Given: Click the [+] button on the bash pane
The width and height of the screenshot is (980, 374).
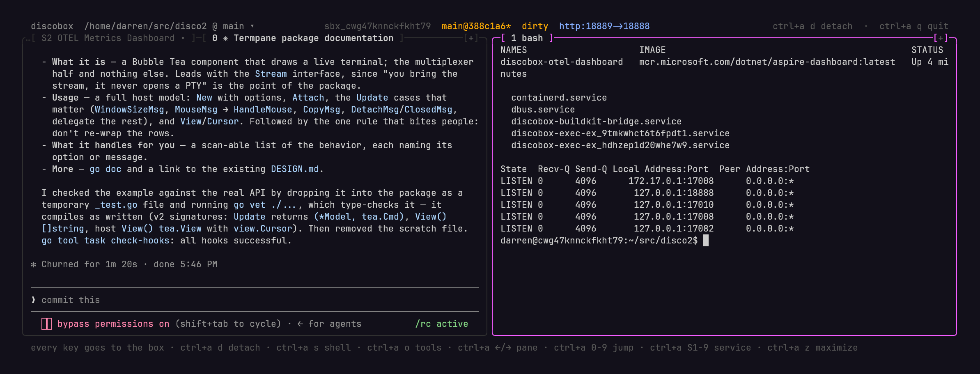Looking at the screenshot, I should (x=941, y=38).
